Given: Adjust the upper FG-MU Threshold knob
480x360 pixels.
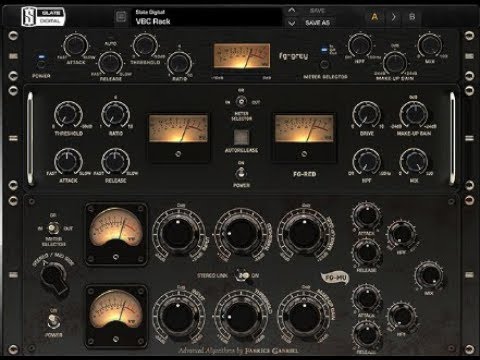Looking at the screenshot, I should pos(241,233).
